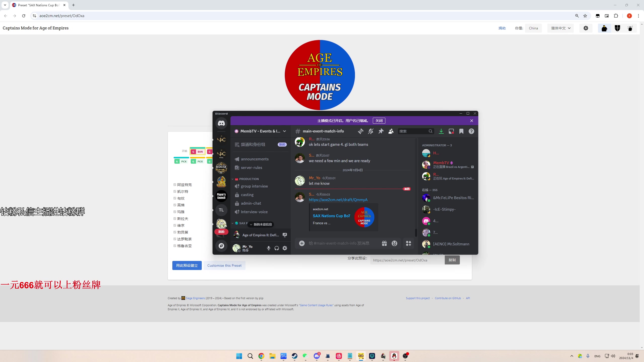Image resolution: width=644 pixels, height=362 pixels.
Task: Toggle the 玛雅 civilization checkbox
Action: point(175,212)
